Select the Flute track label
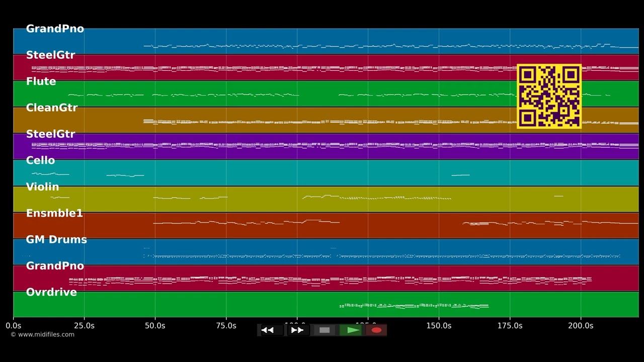The image size is (644, 362). point(41,81)
